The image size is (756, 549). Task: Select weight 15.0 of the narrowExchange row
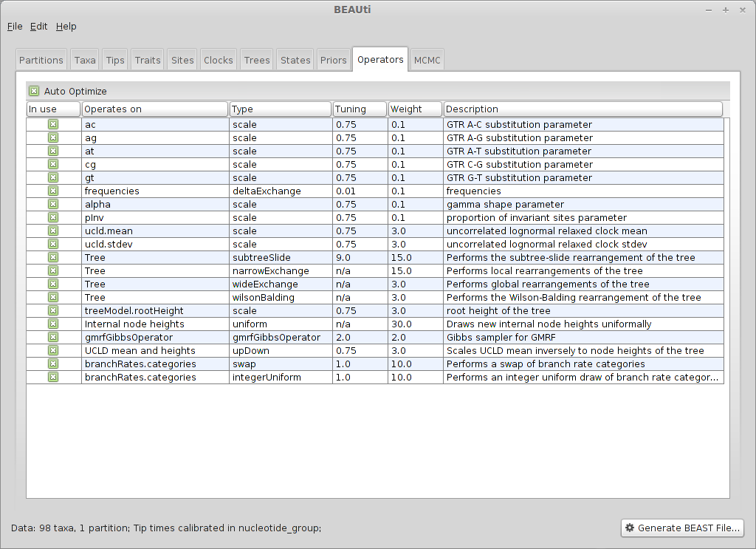[415, 270]
